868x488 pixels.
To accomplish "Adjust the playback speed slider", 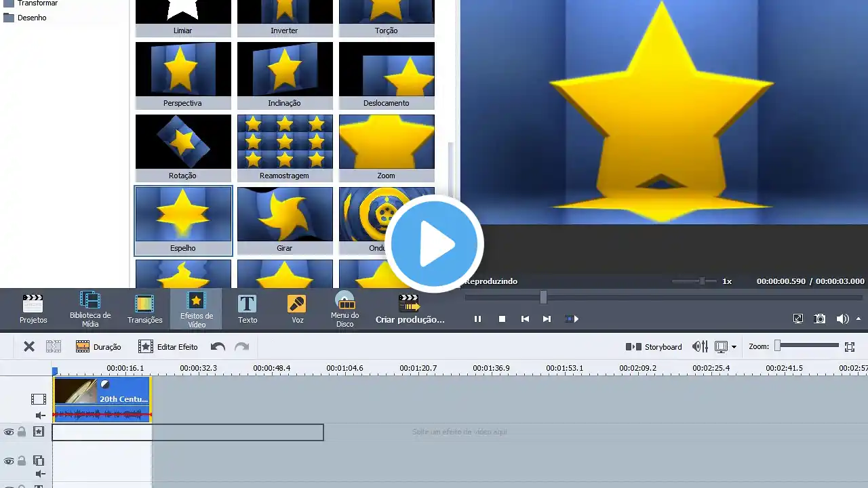I will click(703, 281).
